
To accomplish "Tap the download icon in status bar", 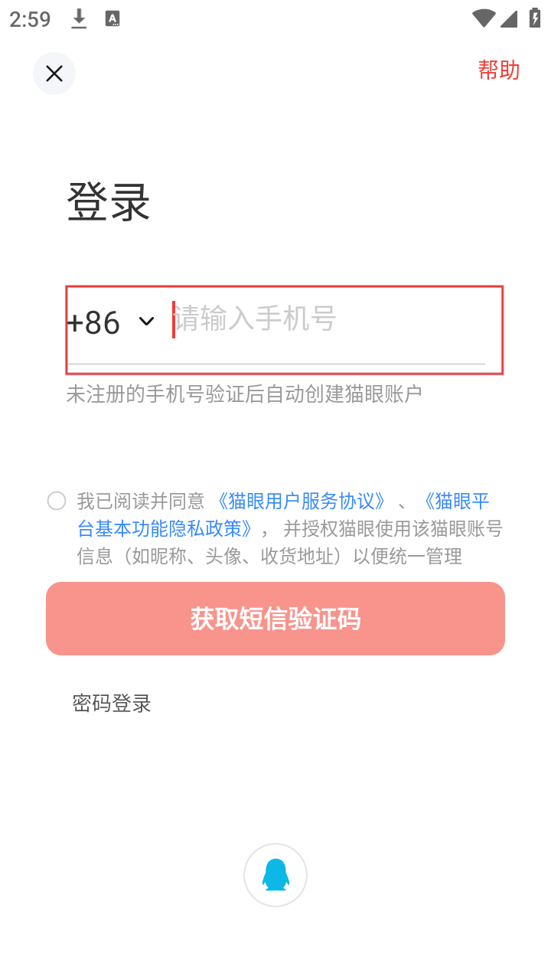I will tap(79, 19).
